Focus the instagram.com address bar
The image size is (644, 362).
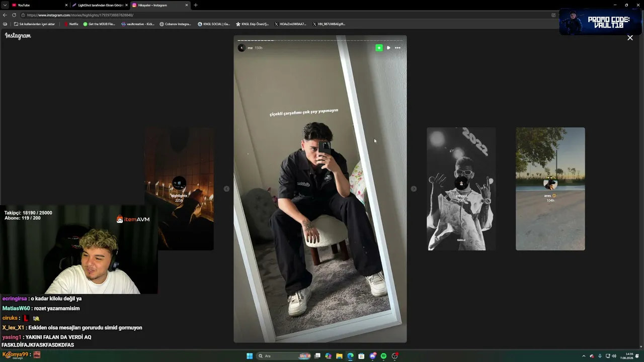tap(287, 15)
